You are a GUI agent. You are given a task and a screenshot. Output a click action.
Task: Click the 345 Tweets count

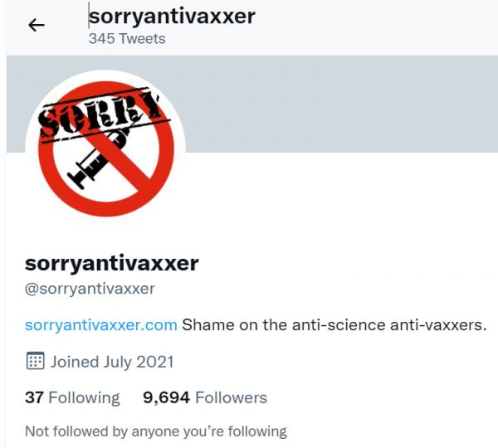pyautogui.click(x=127, y=39)
